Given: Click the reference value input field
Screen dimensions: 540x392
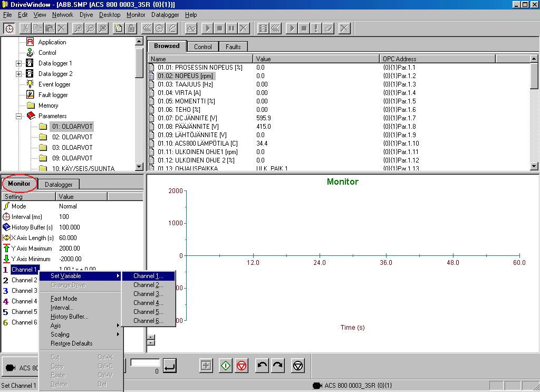Looking at the screenshot, I should click(x=145, y=362).
